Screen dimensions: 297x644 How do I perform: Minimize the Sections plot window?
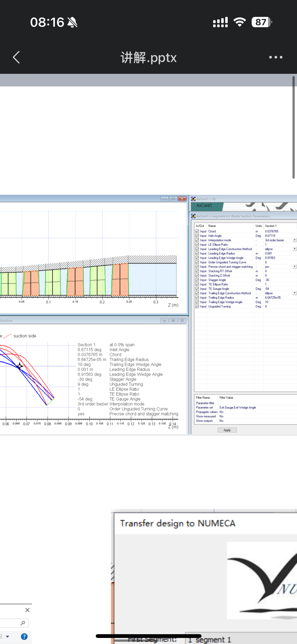pyautogui.click(x=164, y=320)
